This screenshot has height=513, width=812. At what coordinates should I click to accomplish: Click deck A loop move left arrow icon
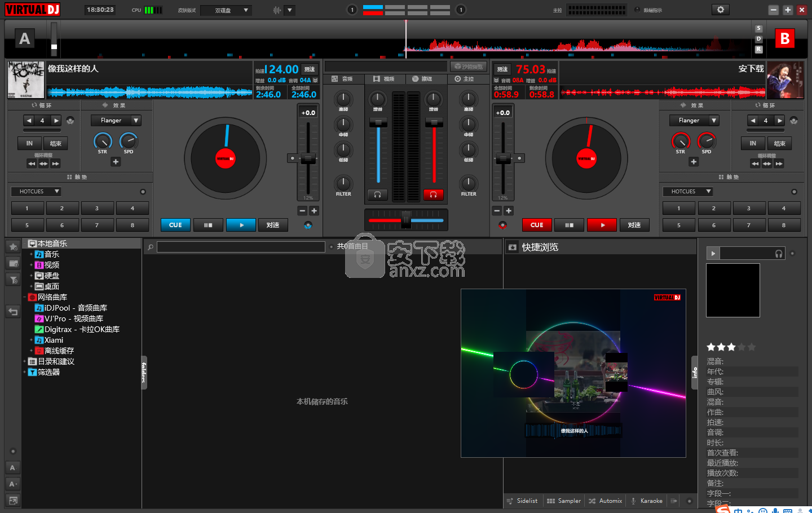pyautogui.click(x=32, y=163)
